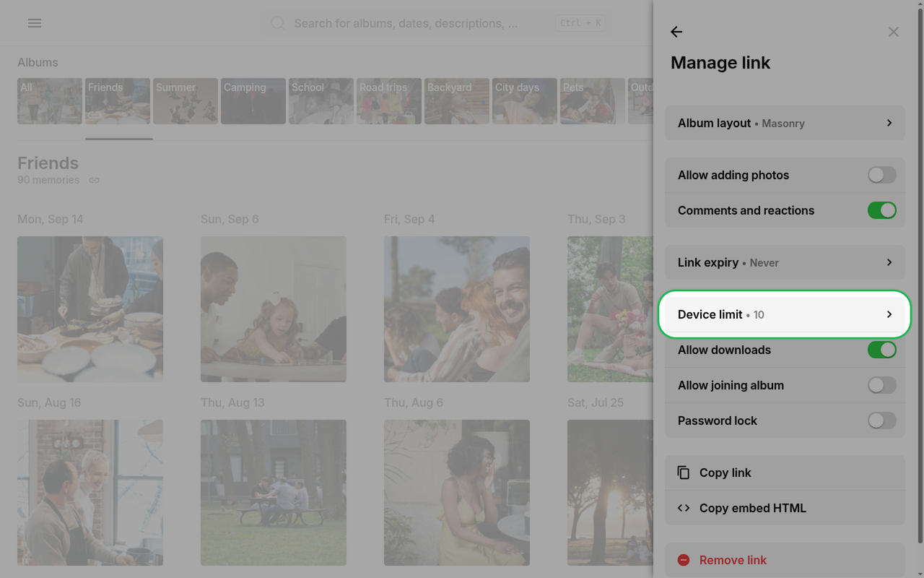The width and height of the screenshot is (924, 578).
Task: Open the Camping album
Action: pos(253,101)
